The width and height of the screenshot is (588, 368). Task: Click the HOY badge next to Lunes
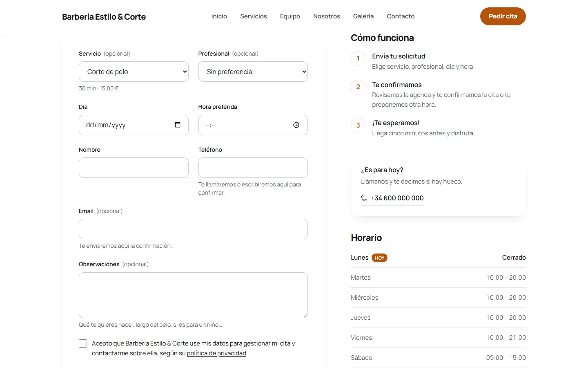pos(380,258)
